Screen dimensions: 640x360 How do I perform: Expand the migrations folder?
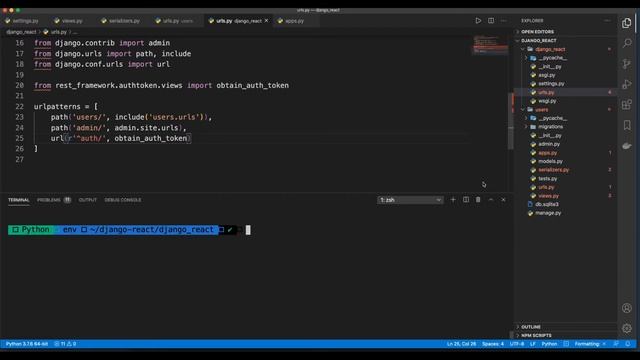551,127
